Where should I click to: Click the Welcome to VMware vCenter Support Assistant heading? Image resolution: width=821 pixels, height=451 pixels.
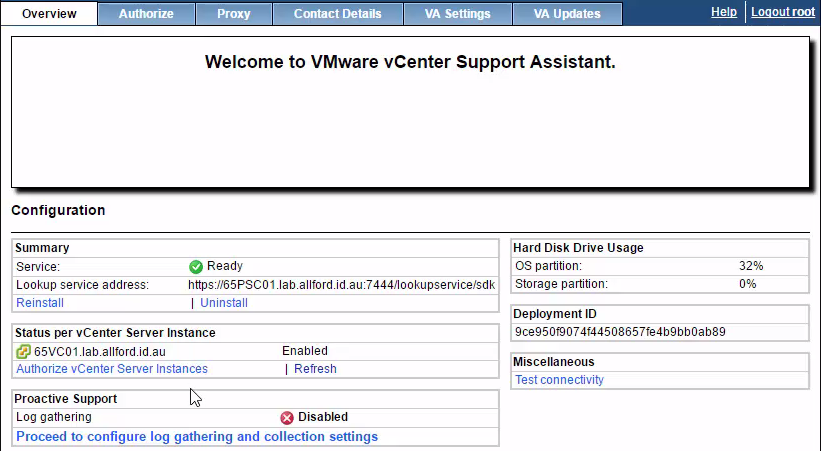[x=410, y=62]
